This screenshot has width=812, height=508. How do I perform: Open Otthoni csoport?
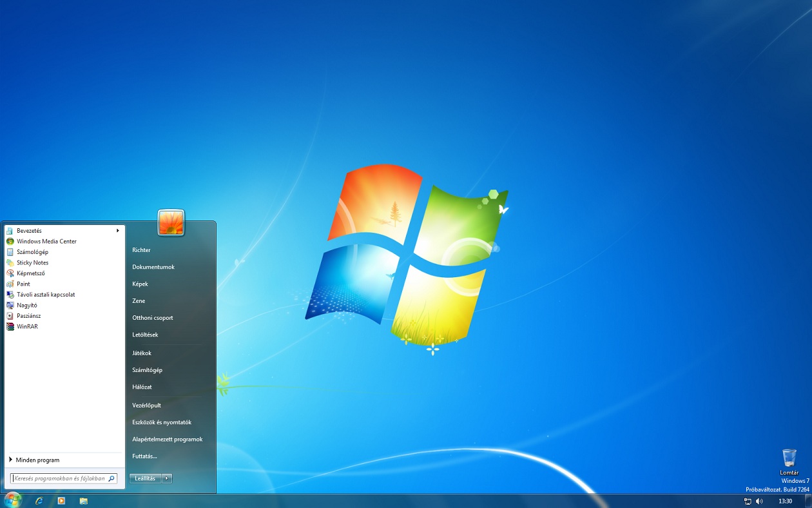[x=153, y=318]
